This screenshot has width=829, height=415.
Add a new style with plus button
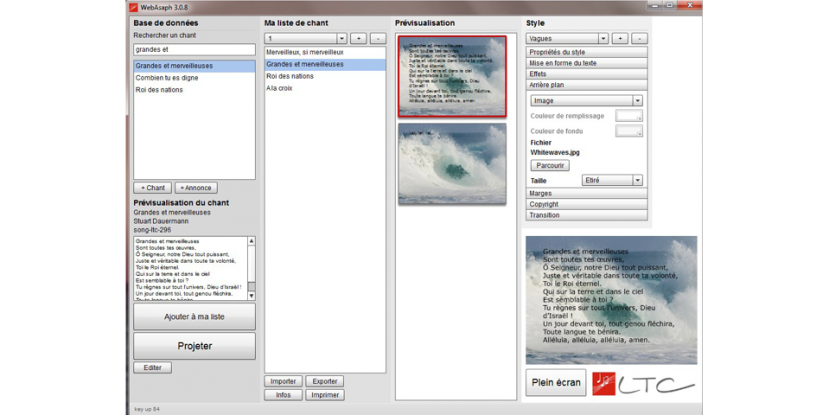(620, 39)
